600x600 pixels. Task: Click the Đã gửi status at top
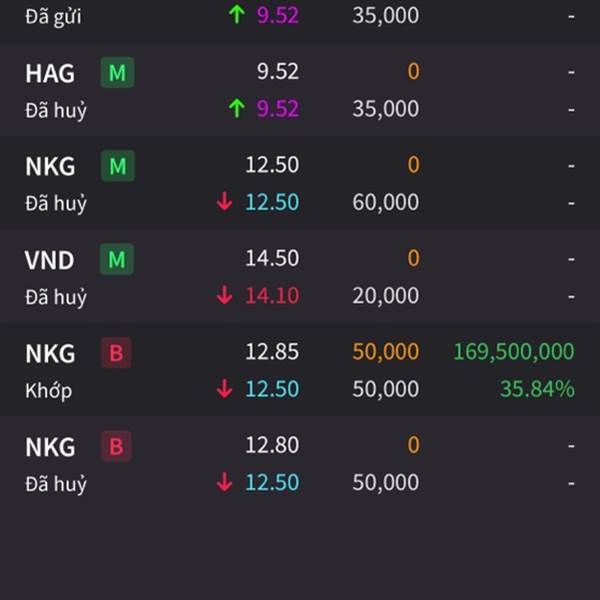tap(55, 15)
